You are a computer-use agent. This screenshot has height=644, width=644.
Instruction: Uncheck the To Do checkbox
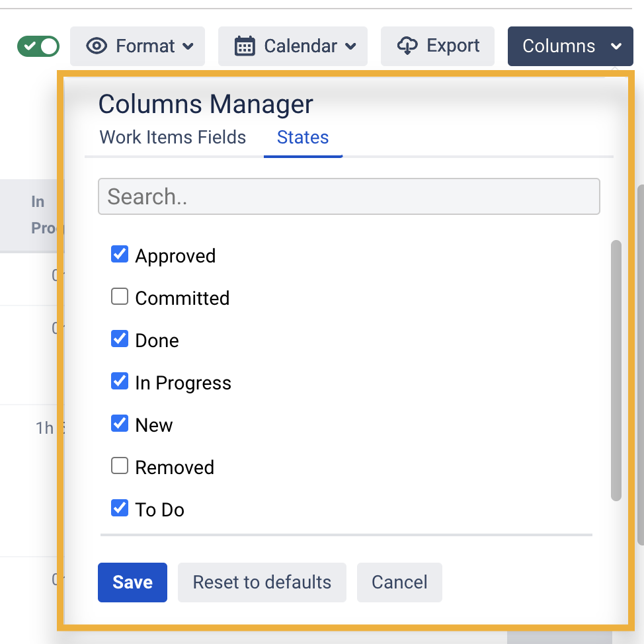(120, 508)
